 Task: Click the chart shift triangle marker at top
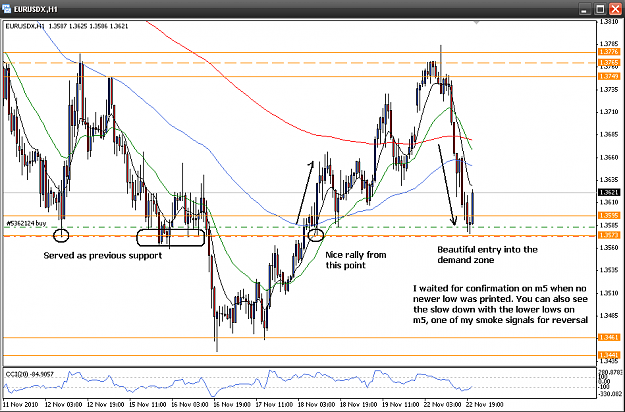476,23
